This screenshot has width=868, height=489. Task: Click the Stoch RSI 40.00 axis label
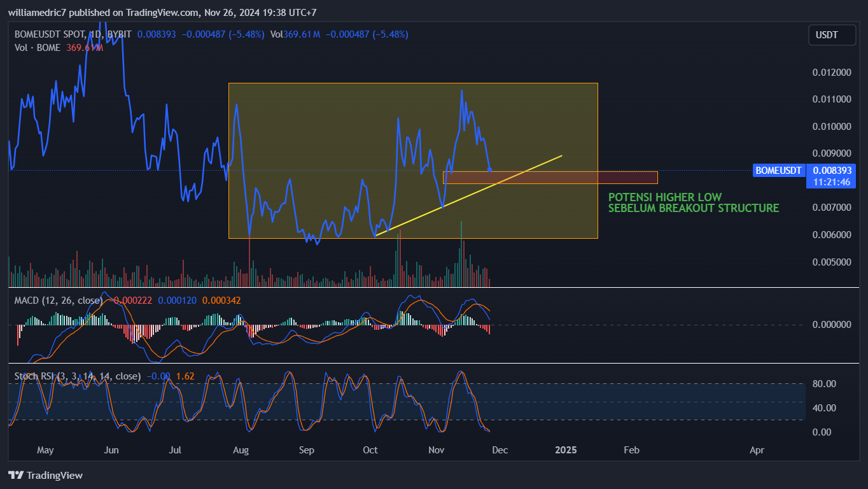pyautogui.click(x=824, y=407)
